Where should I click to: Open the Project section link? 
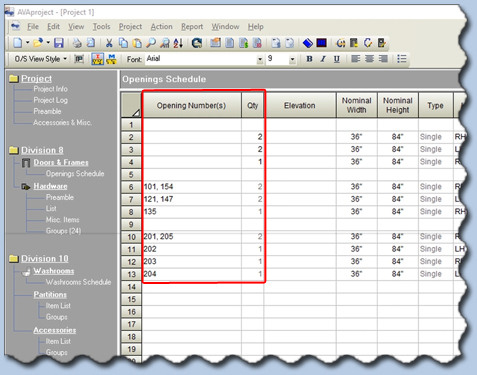37,79
